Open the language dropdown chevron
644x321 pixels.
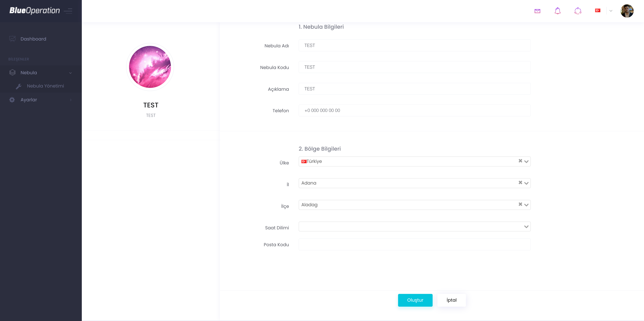tap(611, 11)
